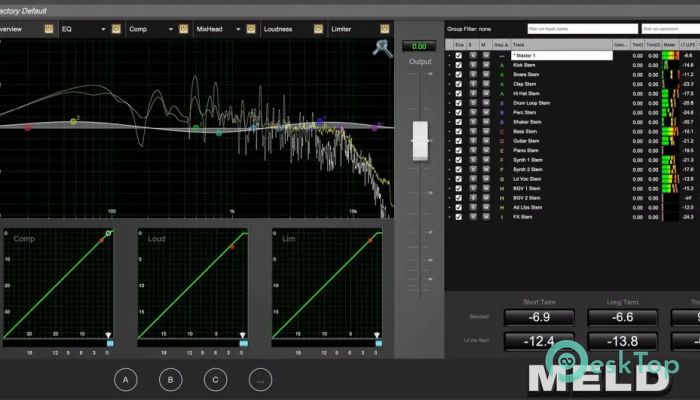The height and width of the screenshot is (400, 700).
Task: Mute the Snare Stem track
Action: point(486,75)
